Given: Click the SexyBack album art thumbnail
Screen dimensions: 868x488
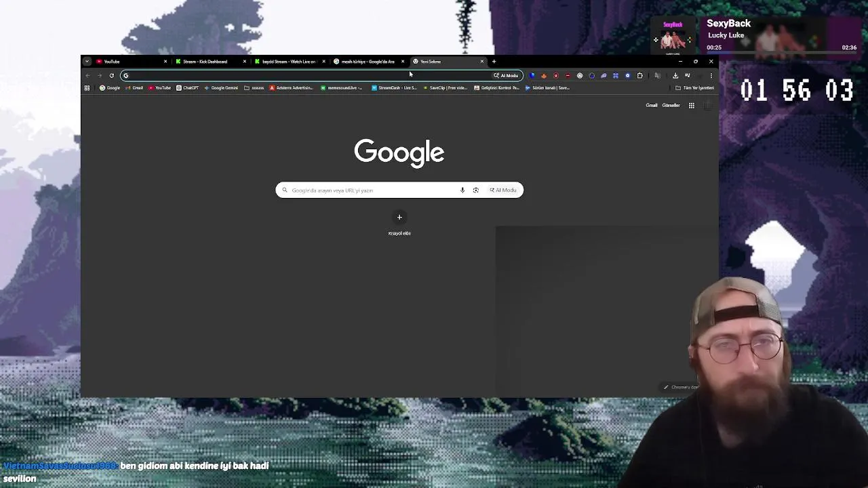Looking at the screenshot, I should 673,37.
